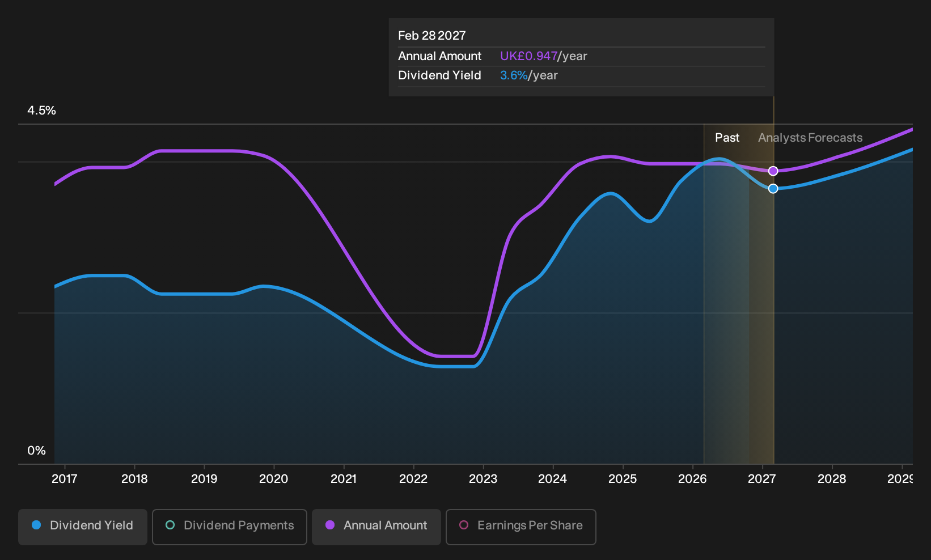Click the purple Annual Amount data point
The width and height of the screenshot is (931, 560).
tap(773, 171)
